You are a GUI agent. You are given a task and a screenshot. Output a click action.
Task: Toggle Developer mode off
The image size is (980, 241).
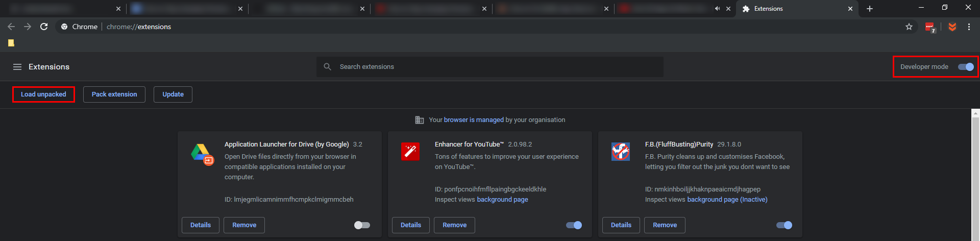[x=966, y=67]
